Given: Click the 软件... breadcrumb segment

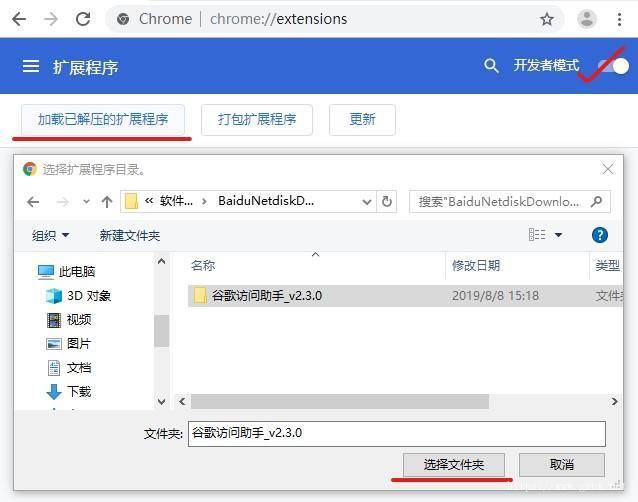Looking at the screenshot, I should (x=176, y=201).
